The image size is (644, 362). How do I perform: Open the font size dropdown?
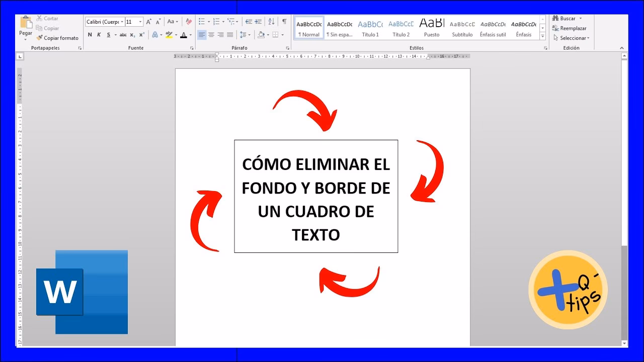[x=140, y=22]
